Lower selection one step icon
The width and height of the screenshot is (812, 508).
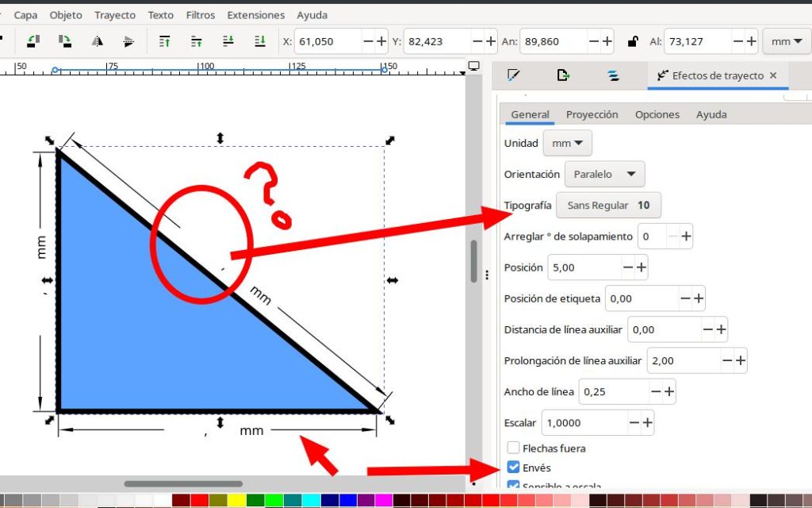click(228, 41)
